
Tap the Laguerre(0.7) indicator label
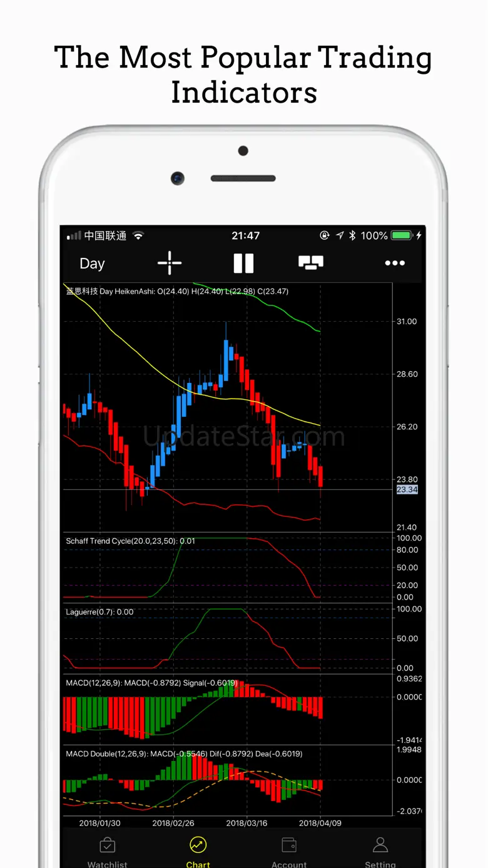(x=99, y=612)
